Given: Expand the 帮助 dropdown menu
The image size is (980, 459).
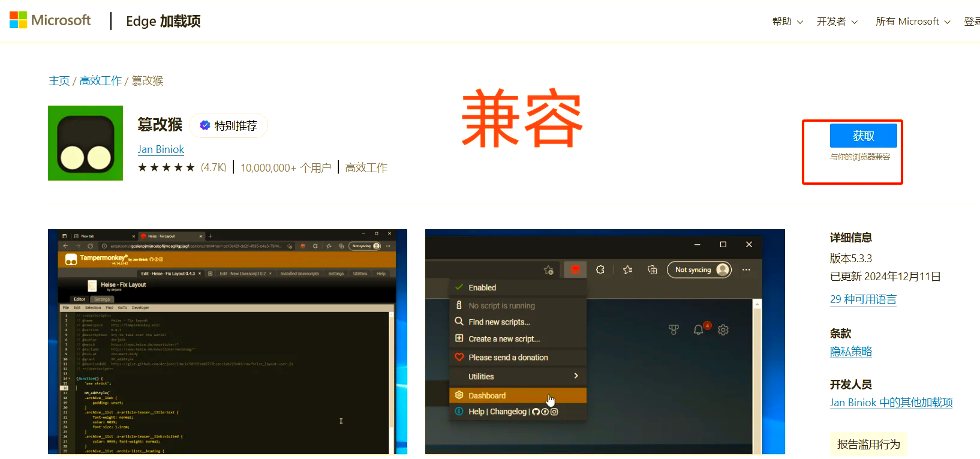Looking at the screenshot, I should 787,22.
